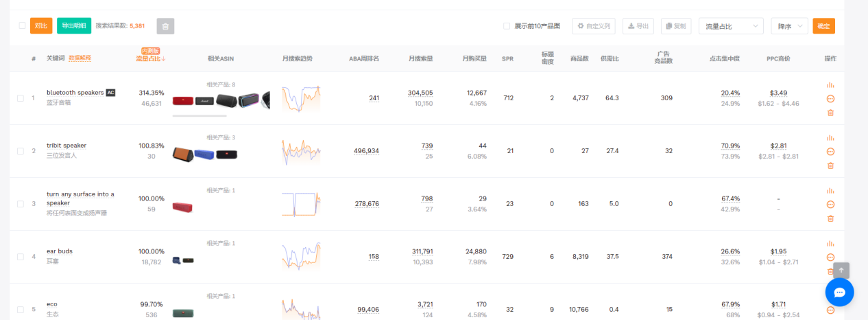Open the 数据解释 link

pyautogui.click(x=80, y=58)
